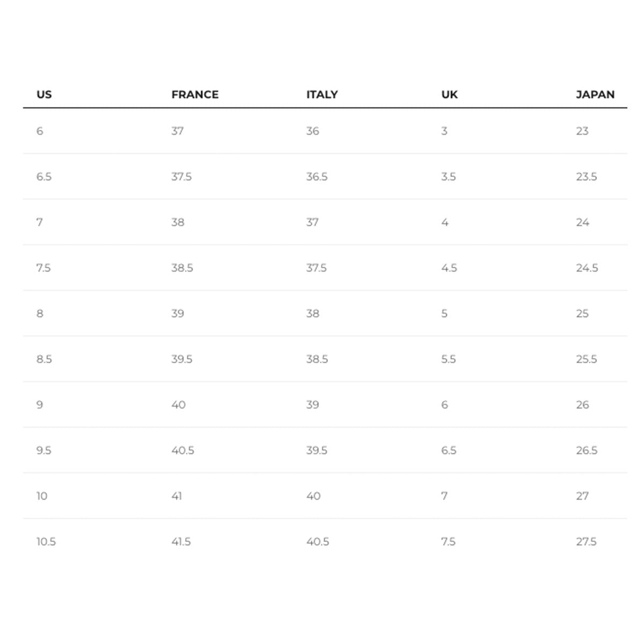This screenshot has width=644, height=644.
Task: Click the JAPAN column header
Action: click(595, 94)
